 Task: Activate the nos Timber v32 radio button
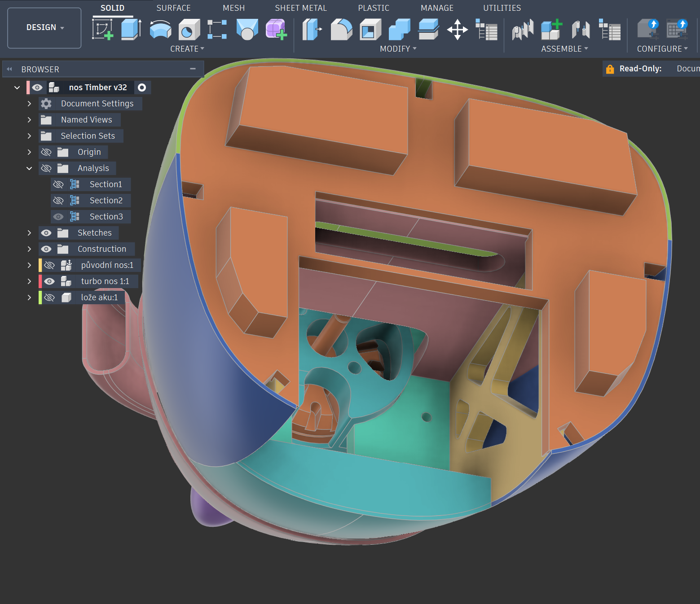coord(142,88)
